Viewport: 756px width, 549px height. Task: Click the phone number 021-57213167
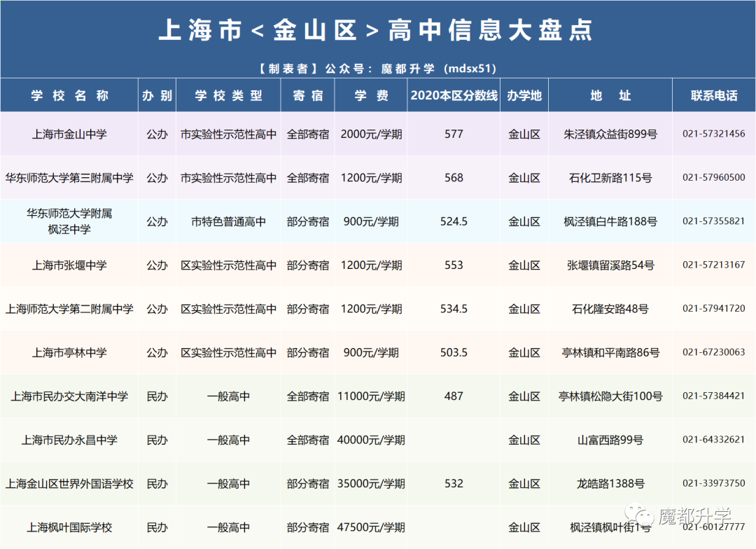[x=713, y=265]
